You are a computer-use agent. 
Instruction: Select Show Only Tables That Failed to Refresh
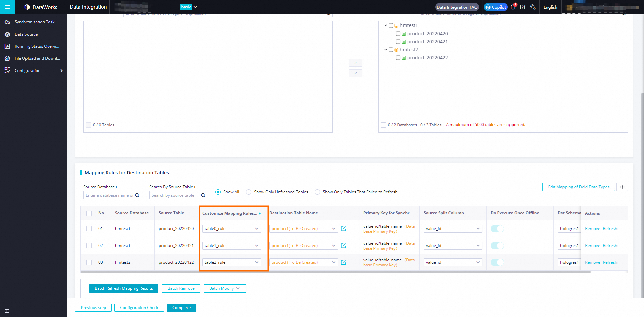pos(317,192)
